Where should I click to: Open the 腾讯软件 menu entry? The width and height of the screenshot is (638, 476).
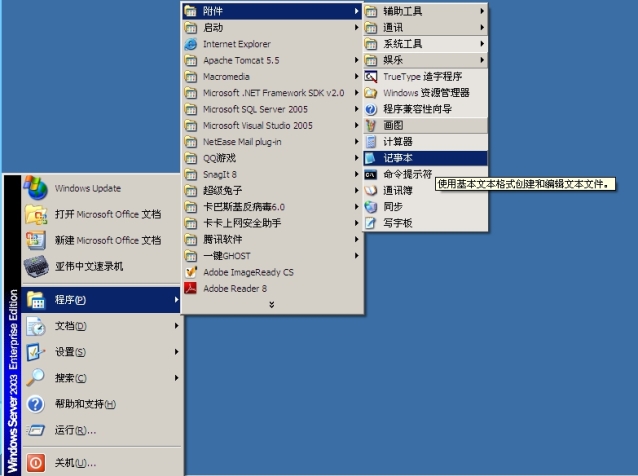click(x=272, y=239)
